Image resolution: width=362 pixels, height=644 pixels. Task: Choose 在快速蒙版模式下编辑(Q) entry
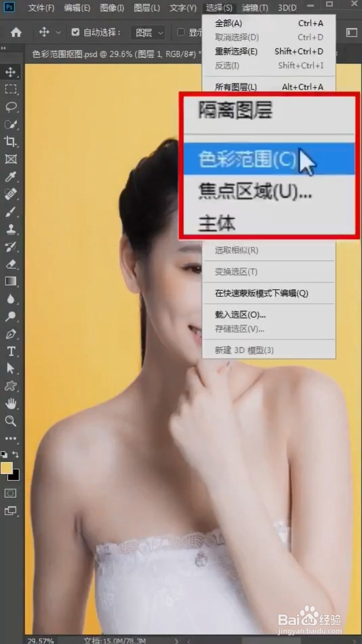click(269, 293)
